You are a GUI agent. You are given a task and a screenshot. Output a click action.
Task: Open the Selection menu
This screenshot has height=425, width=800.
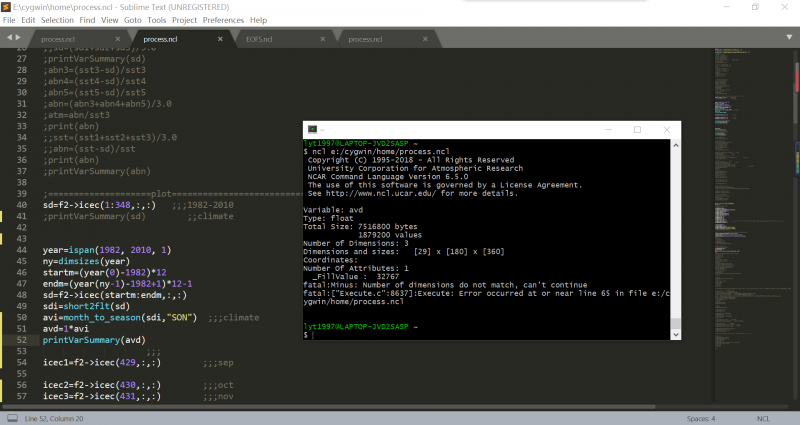tap(57, 20)
